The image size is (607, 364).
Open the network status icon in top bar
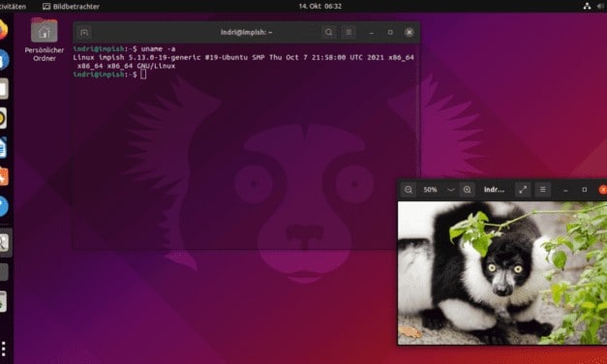(x=588, y=6)
